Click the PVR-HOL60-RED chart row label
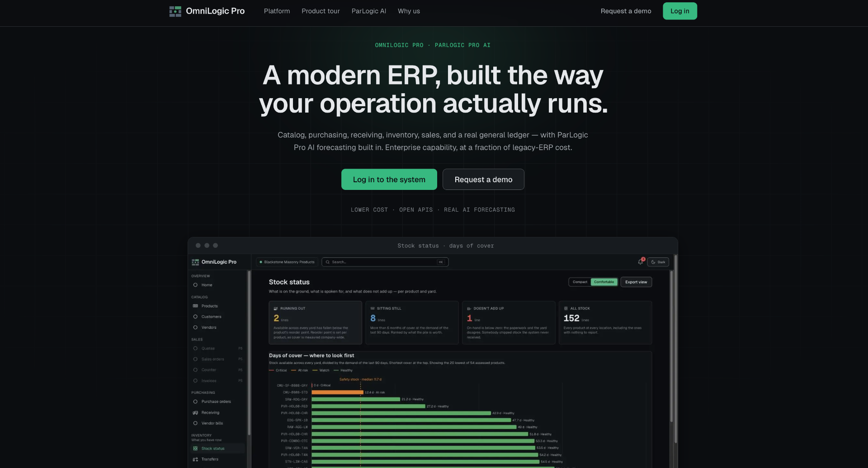The image size is (868, 468). click(x=294, y=407)
